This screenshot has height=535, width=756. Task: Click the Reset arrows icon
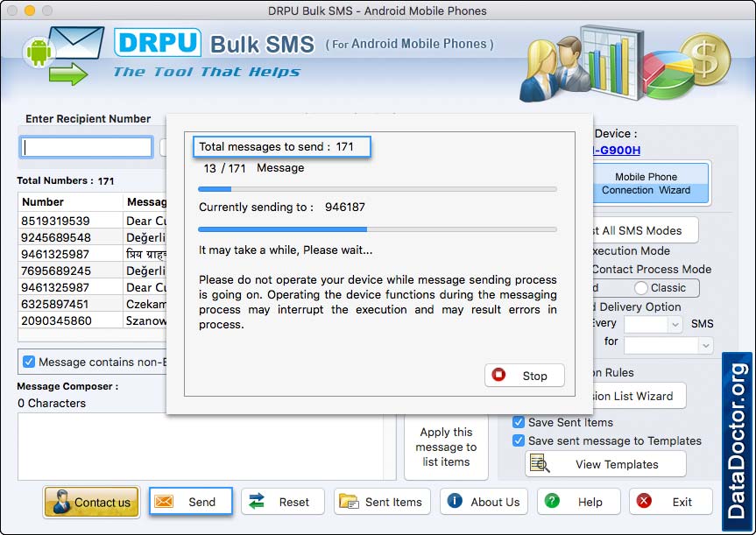pyautogui.click(x=257, y=501)
